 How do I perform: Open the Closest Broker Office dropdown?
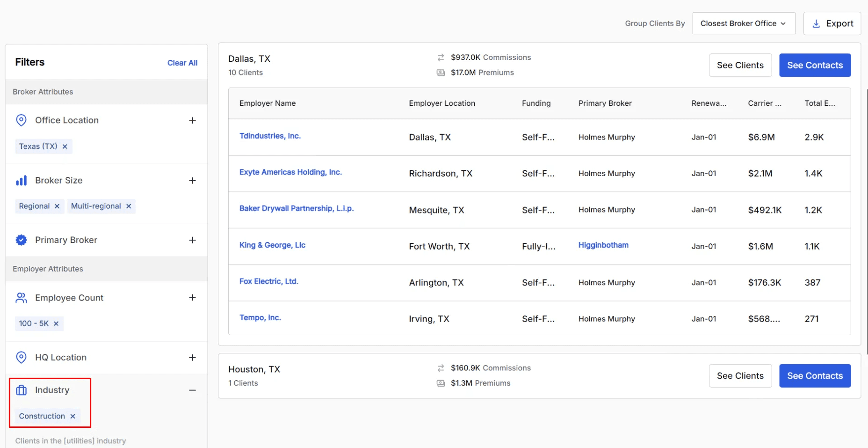[744, 23]
